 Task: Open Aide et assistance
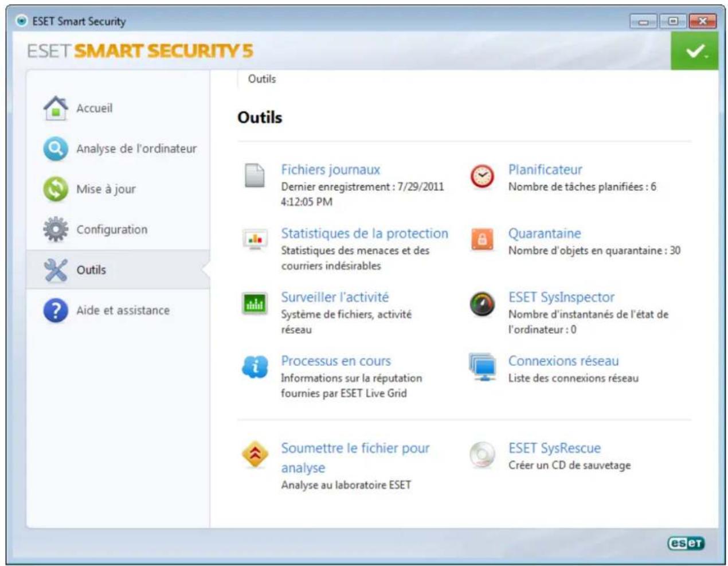click(123, 310)
